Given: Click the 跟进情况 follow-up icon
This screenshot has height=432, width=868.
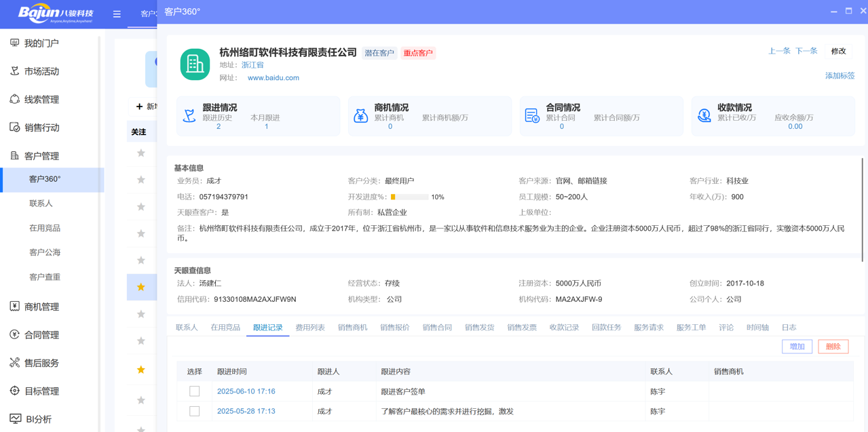Looking at the screenshot, I should tap(189, 116).
